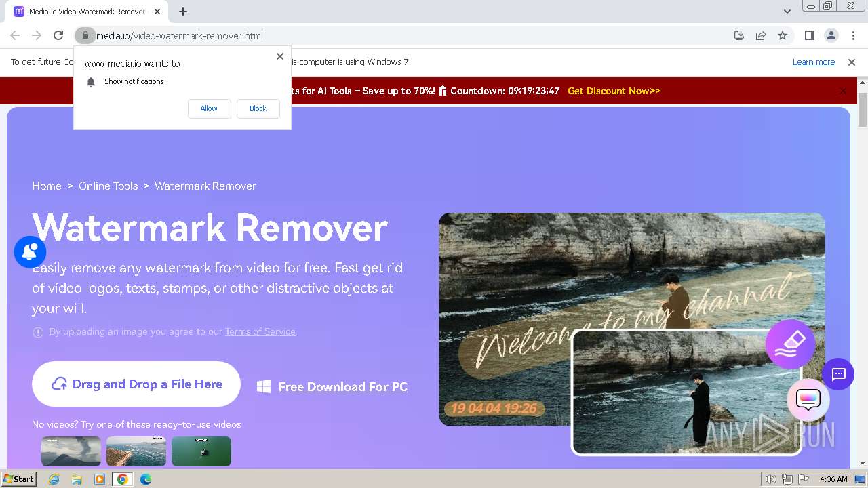Screen dimensions: 868x488
Task: Go back to previous page
Action: pyautogui.click(x=15, y=35)
